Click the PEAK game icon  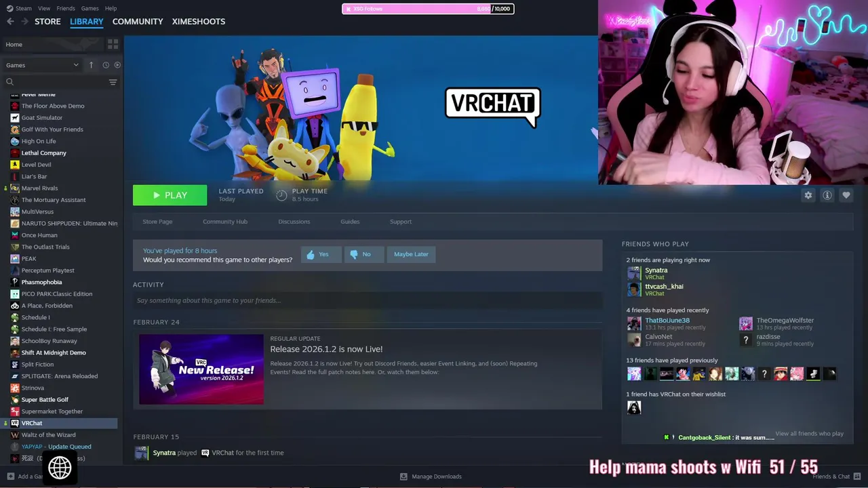(x=15, y=258)
